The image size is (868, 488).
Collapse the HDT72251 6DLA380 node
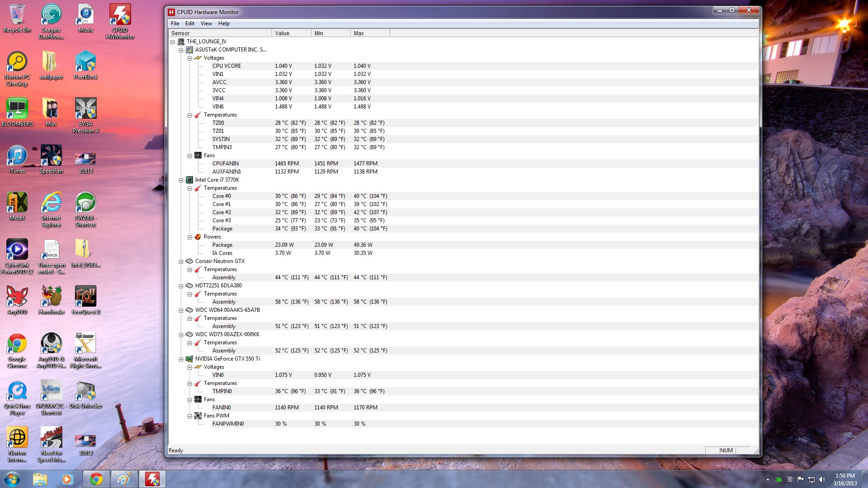click(181, 286)
